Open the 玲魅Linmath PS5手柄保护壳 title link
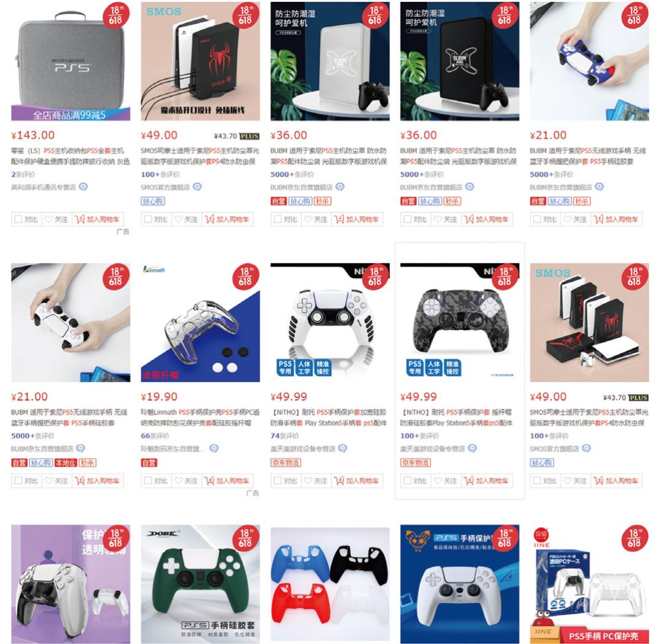This screenshot has height=644, width=662. pos(200,418)
